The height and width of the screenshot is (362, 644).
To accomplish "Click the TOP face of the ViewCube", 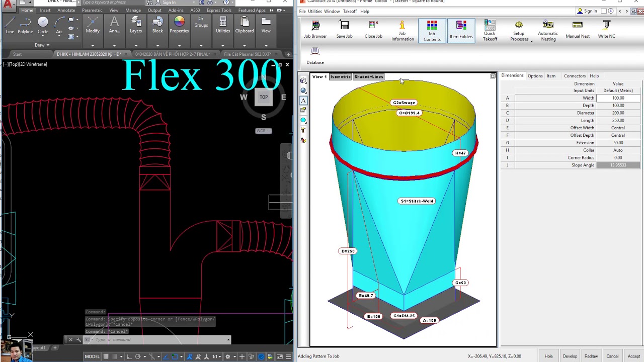I will coord(264,97).
